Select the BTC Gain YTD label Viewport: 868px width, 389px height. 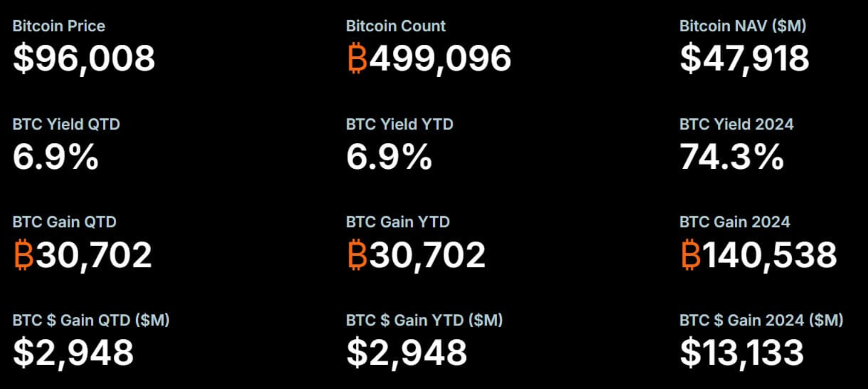(x=398, y=222)
